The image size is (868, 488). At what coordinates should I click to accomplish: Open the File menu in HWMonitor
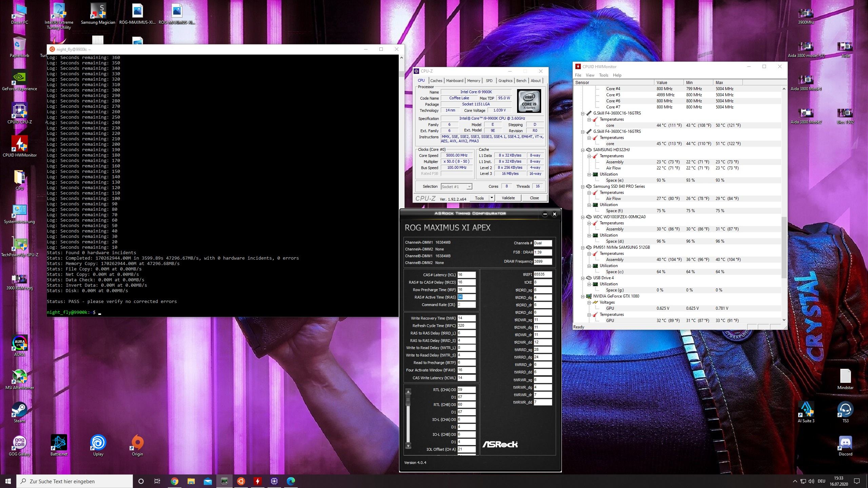point(578,75)
